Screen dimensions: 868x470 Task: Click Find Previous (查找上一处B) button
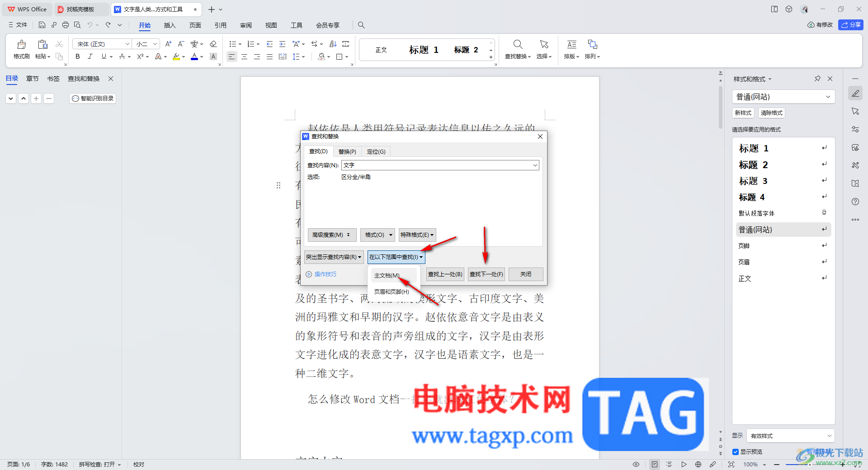click(445, 274)
